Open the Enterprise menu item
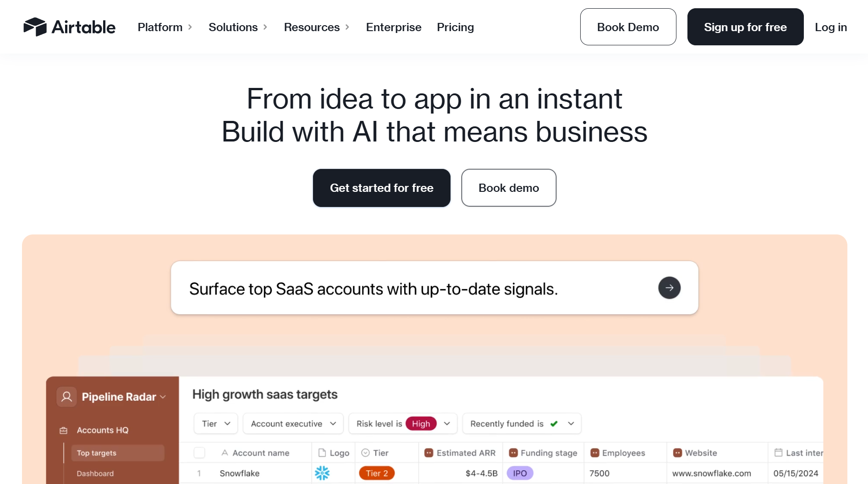 (393, 27)
